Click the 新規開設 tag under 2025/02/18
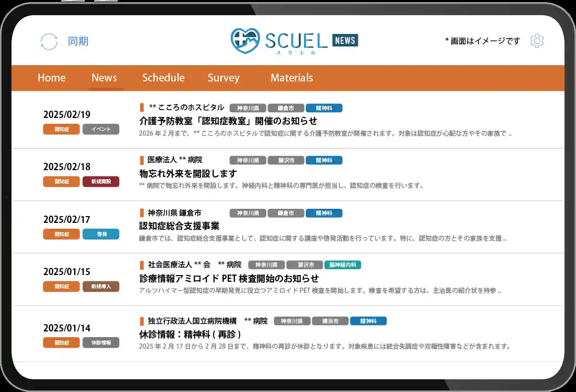This screenshot has height=392, width=576. [101, 181]
